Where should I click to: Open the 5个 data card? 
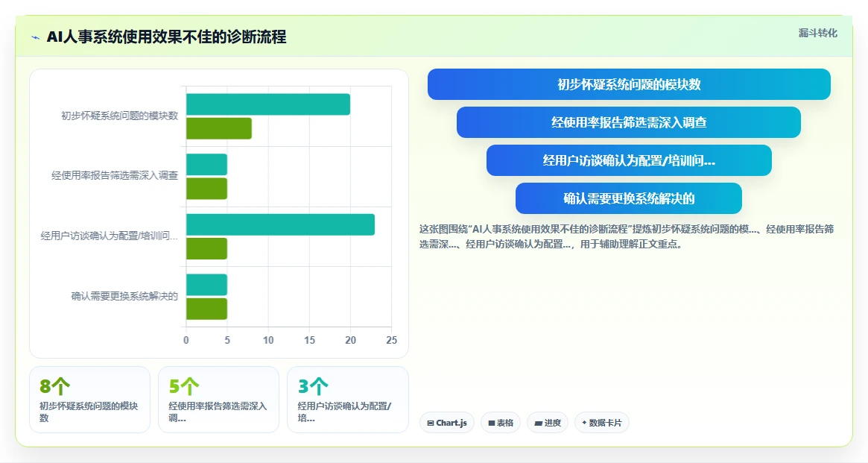218,400
